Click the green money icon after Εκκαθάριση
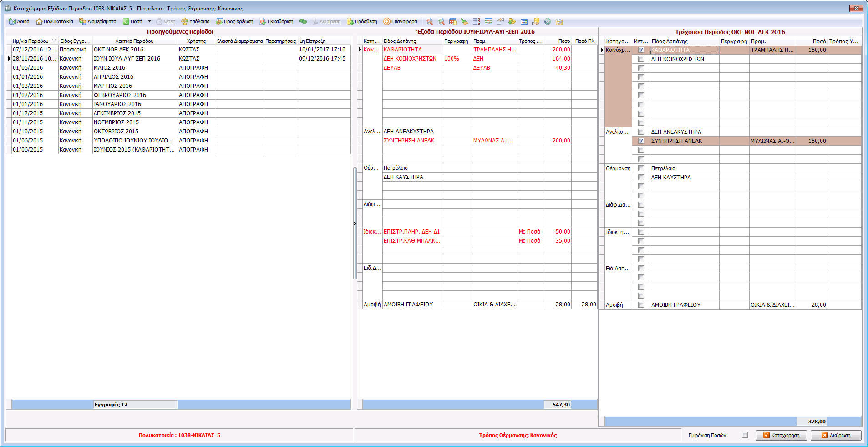The width and height of the screenshot is (868, 447). click(303, 21)
